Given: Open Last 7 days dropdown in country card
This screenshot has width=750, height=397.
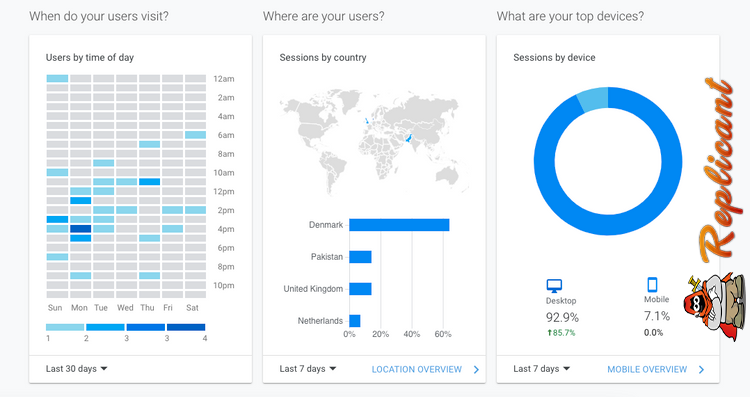Looking at the screenshot, I should 308,369.
